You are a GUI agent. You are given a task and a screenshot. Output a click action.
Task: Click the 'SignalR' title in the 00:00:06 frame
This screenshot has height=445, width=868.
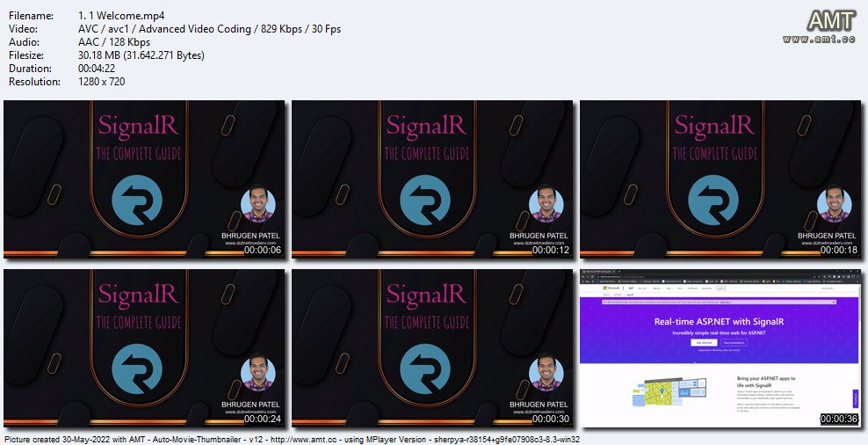139,126
